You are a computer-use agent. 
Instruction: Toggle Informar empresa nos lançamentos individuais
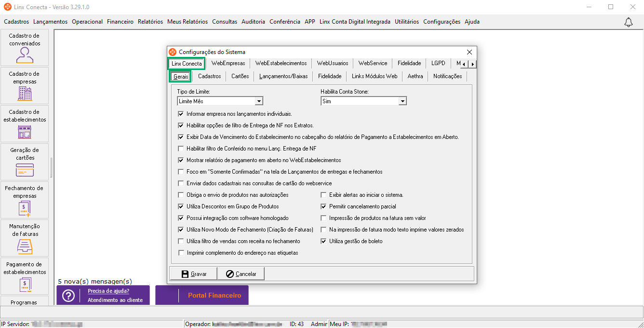tap(181, 114)
